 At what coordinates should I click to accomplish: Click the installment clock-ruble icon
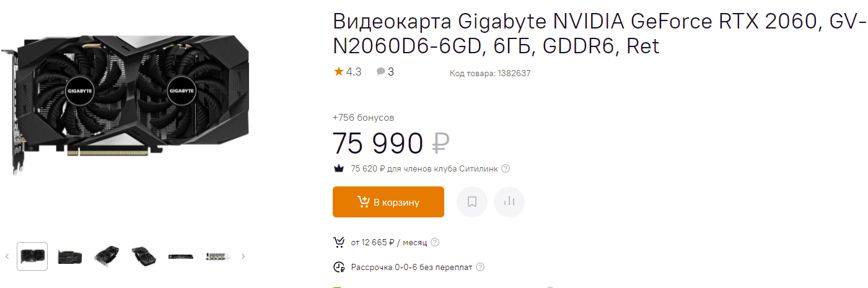pyautogui.click(x=339, y=268)
